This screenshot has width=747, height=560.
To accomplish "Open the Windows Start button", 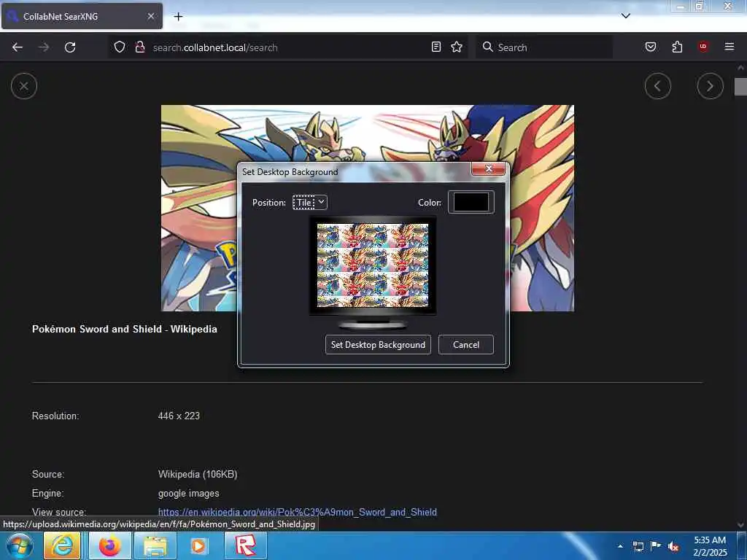I will pos(20,545).
